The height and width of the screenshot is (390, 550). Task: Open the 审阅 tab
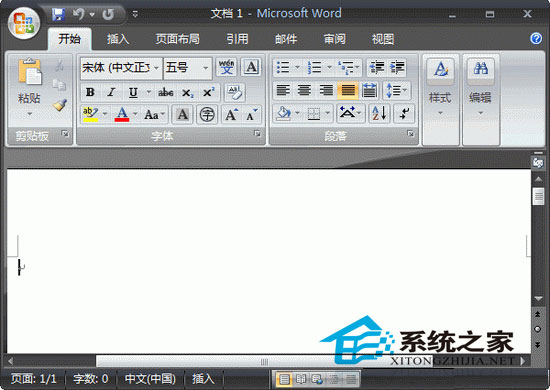tap(335, 39)
